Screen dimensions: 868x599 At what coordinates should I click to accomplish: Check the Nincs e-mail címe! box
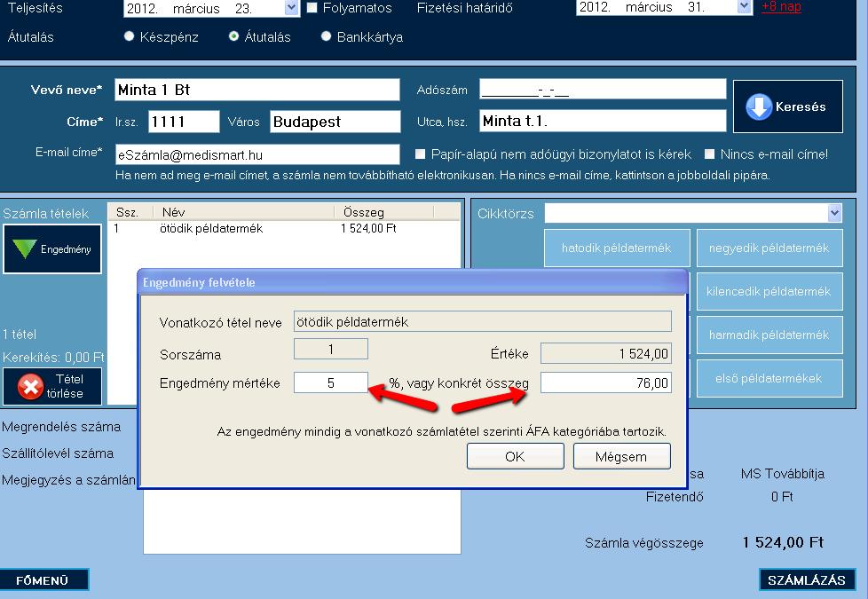(x=709, y=154)
